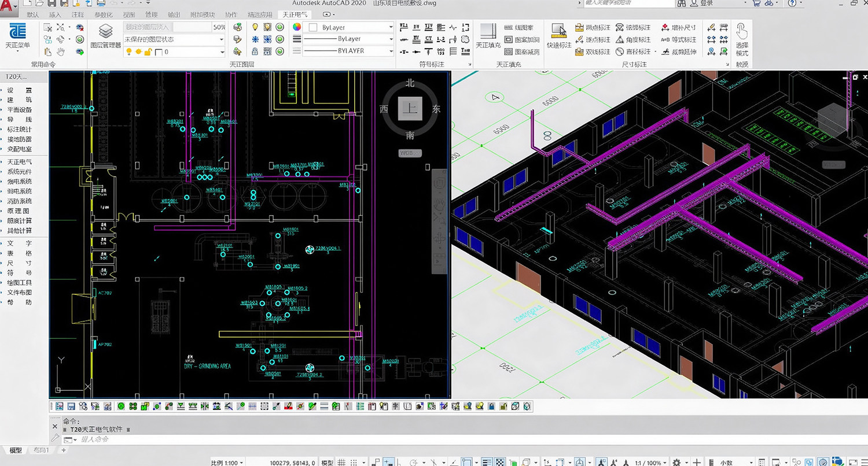Toggle the layer lightbulb on/off in layer dropdown
The height and width of the screenshot is (466, 868).
point(130,51)
